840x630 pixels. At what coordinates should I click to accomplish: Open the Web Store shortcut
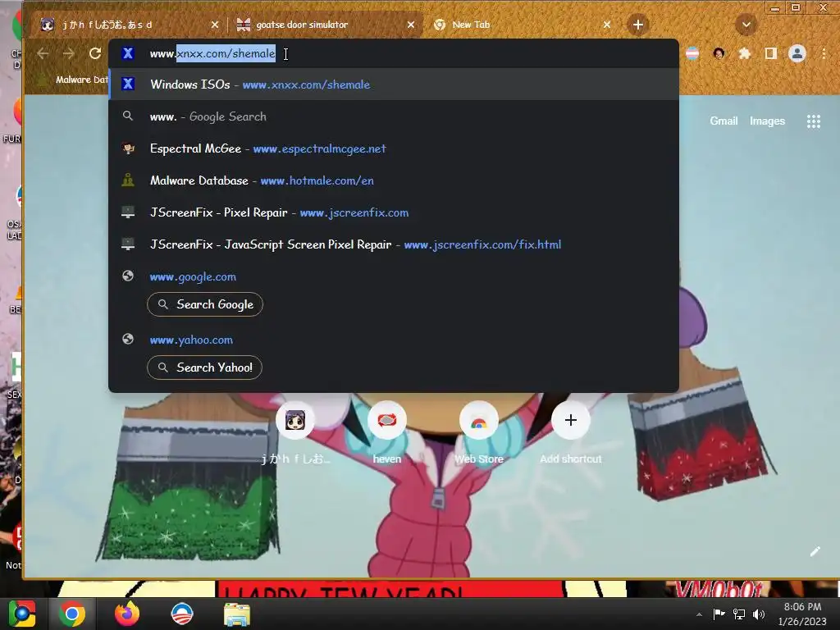point(479,431)
